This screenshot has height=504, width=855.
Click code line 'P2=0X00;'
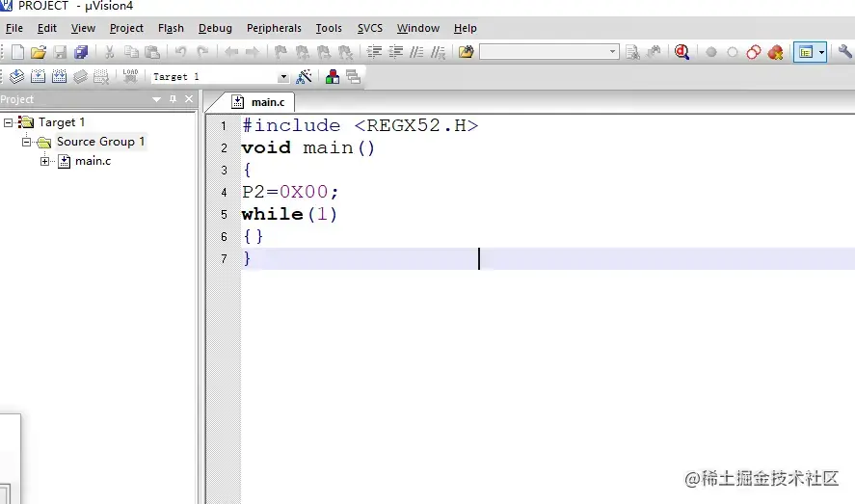[290, 192]
